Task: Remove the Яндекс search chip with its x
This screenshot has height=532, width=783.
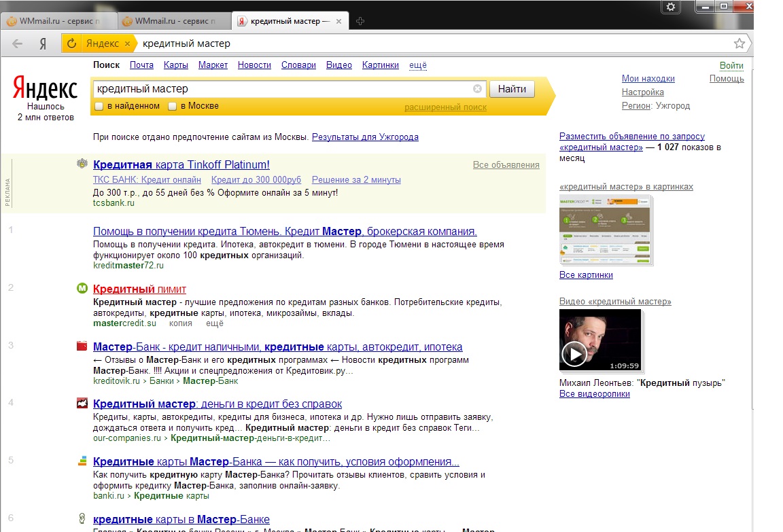Action: (x=127, y=43)
